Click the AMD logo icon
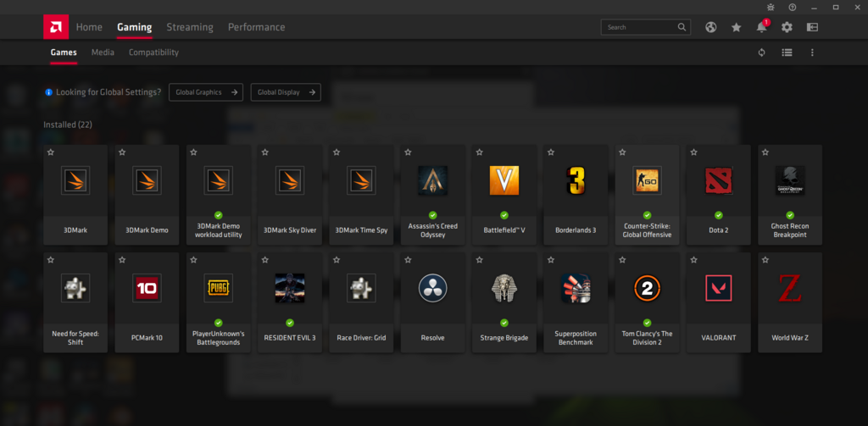868x426 pixels. point(56,27)
